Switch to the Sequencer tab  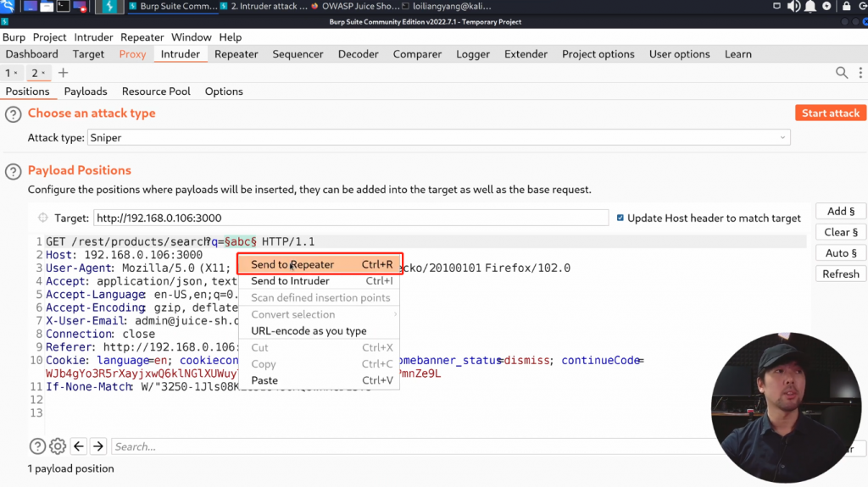[298, 54]
